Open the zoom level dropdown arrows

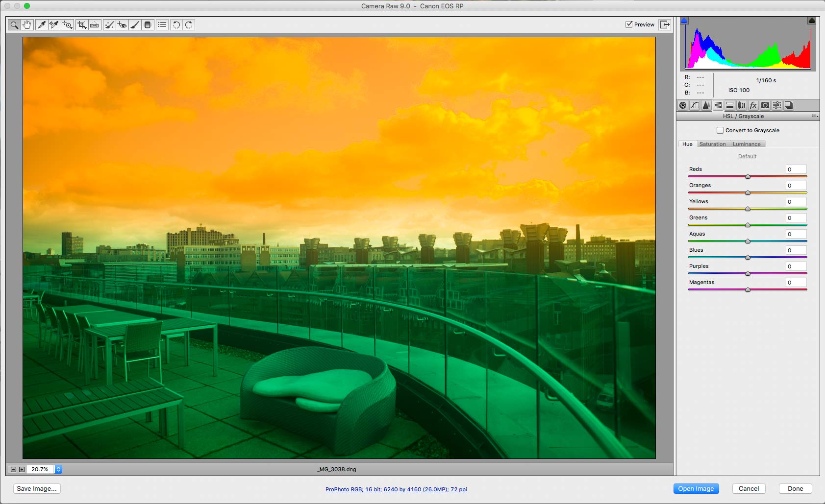point(58,469)
